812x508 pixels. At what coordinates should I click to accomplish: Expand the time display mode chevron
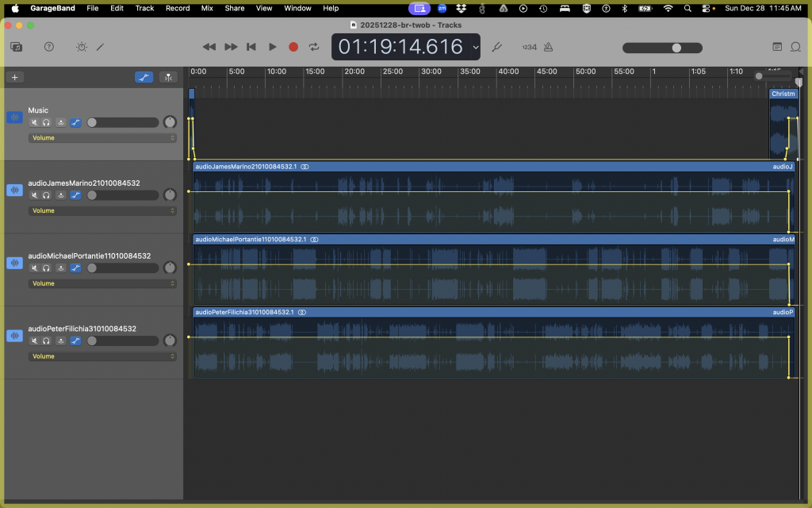[x=476, y=47]
